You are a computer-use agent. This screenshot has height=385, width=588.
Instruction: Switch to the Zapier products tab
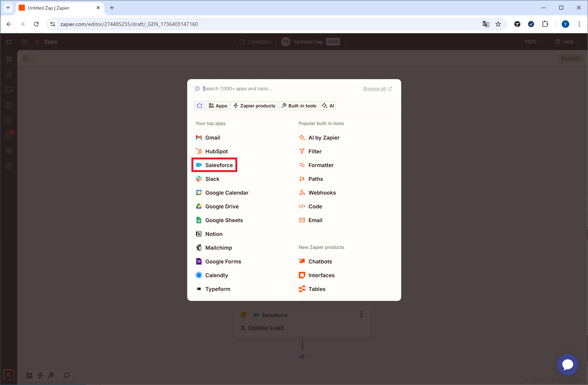point(254,106)
